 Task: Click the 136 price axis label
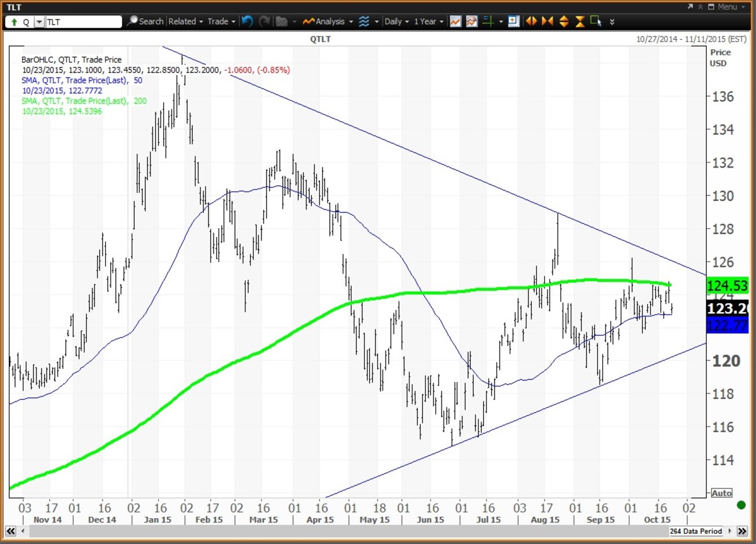point(723,97)
